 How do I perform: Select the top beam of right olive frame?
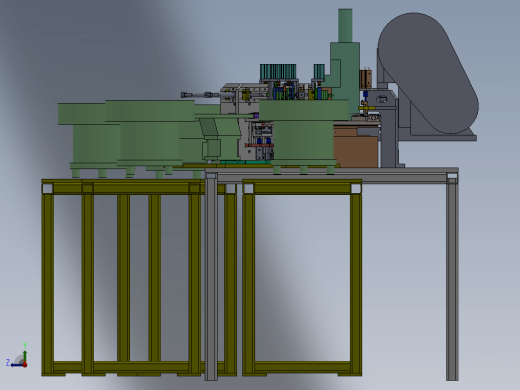coord(302,188)
